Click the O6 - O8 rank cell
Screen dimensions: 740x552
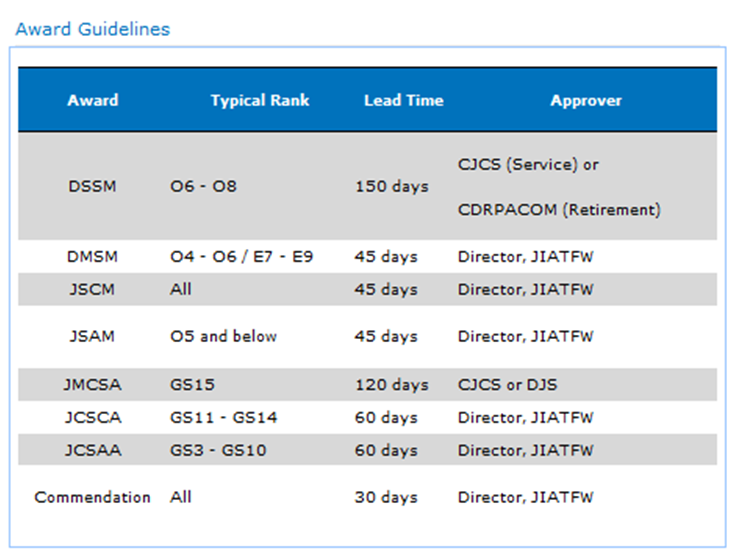click(203, 186)
